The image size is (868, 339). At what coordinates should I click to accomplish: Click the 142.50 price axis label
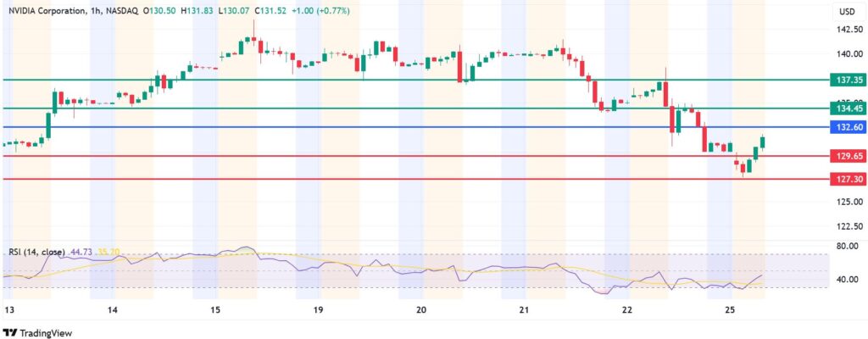pyautogui.click(x=849, y=30)
